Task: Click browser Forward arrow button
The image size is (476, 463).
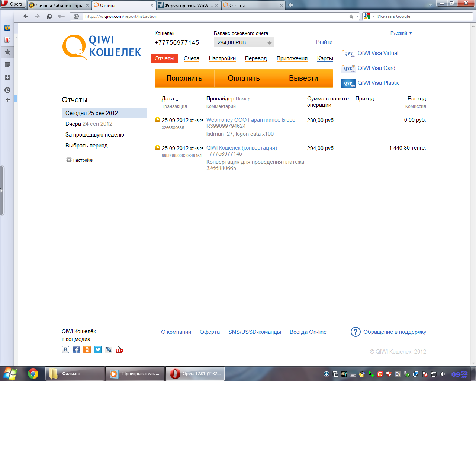Action: pyautogui.click(x=37, y=16)
